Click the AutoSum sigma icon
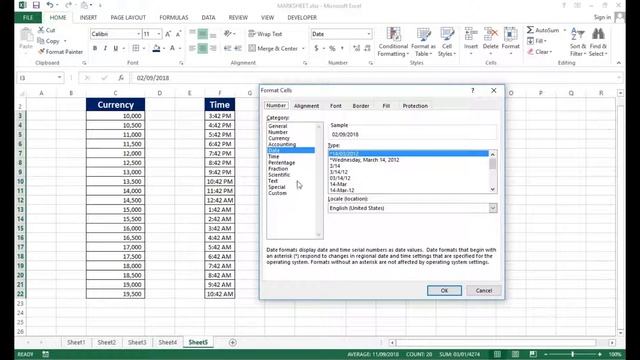This screenshot has height=360, width=640. point(530,30)
